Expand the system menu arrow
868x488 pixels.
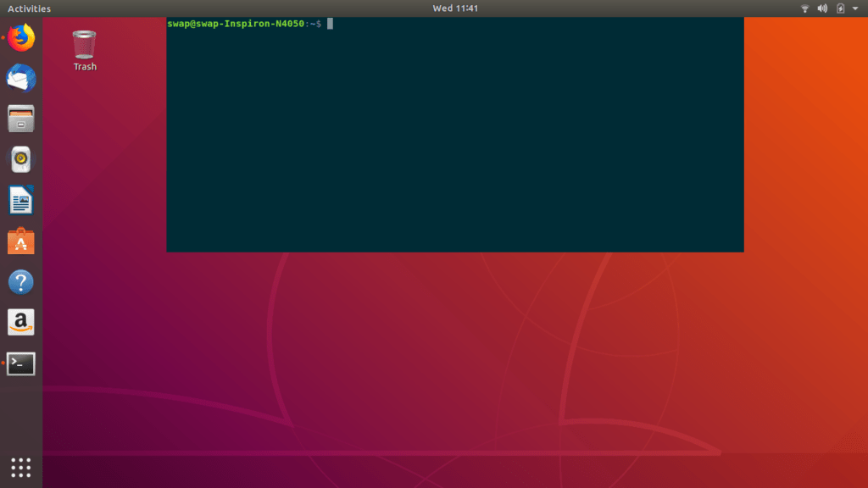click(x=855, y=8)
